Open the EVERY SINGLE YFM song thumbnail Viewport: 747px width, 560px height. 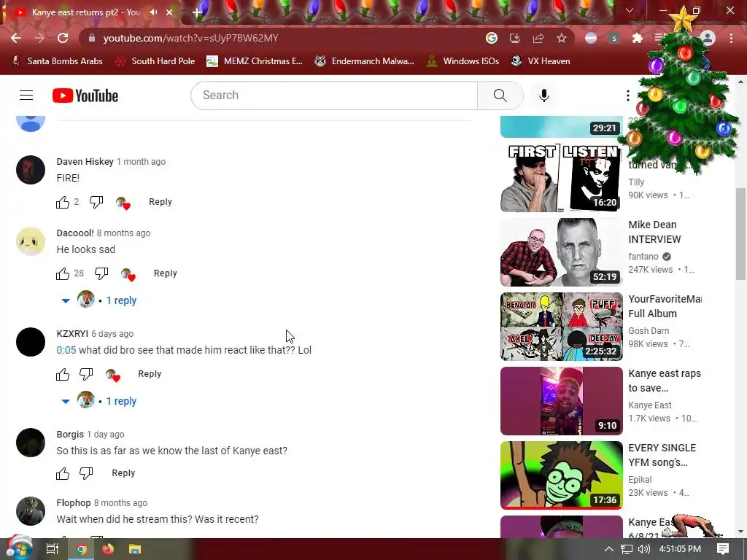(x=561, y=475)
